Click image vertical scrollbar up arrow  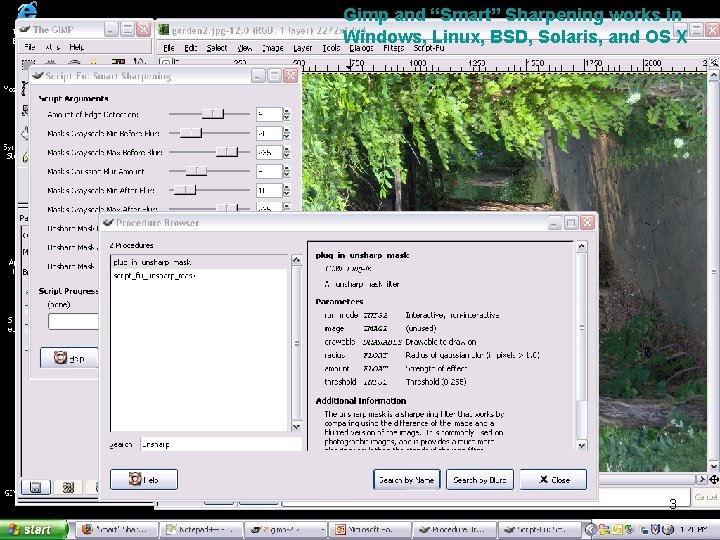(714, 74)
